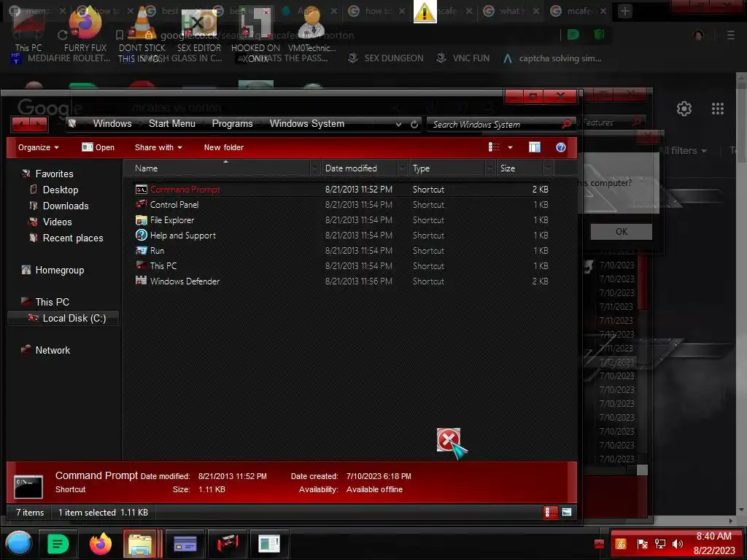This screenshot has width=747, height=560.
Task: Click Command Prompt thumbnail in details pane
Action: tap(28, 486)
